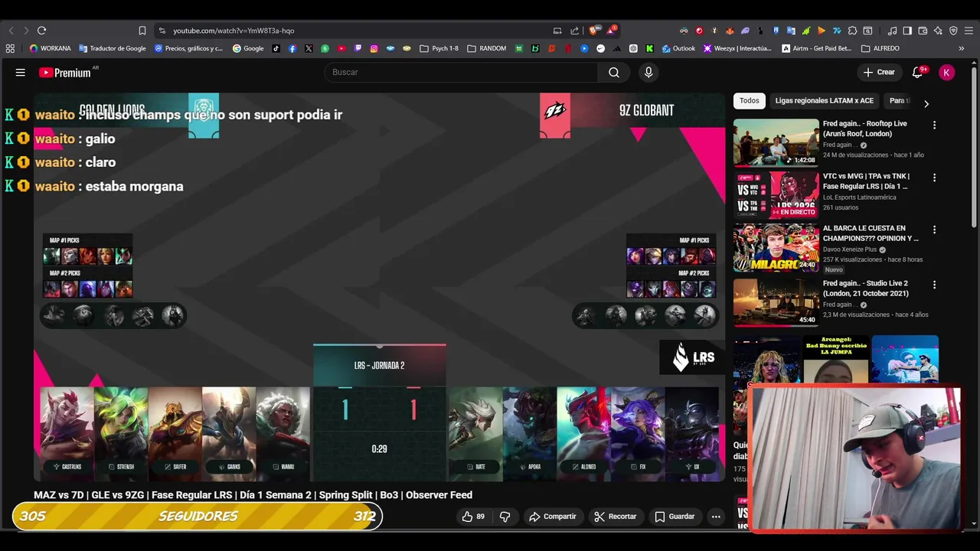The image size is (980, 551).
Task: Go to YouTube Premium home logo
Action: pos(66,73)
